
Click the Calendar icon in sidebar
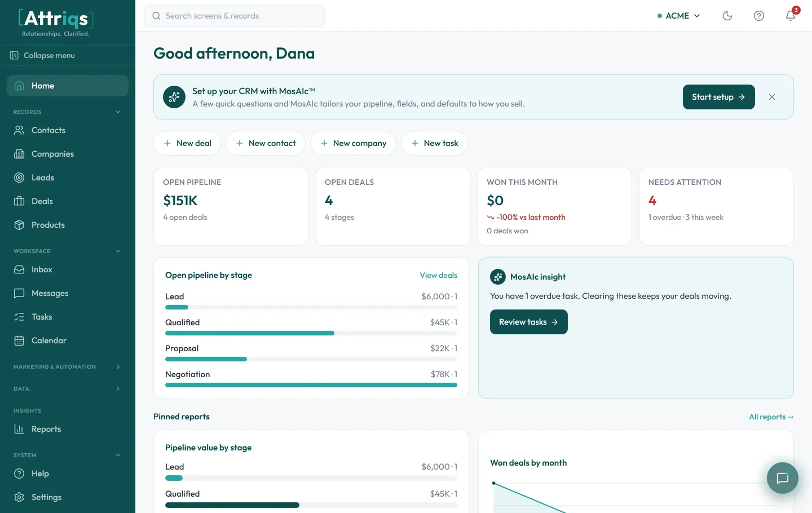pos(19,340)
